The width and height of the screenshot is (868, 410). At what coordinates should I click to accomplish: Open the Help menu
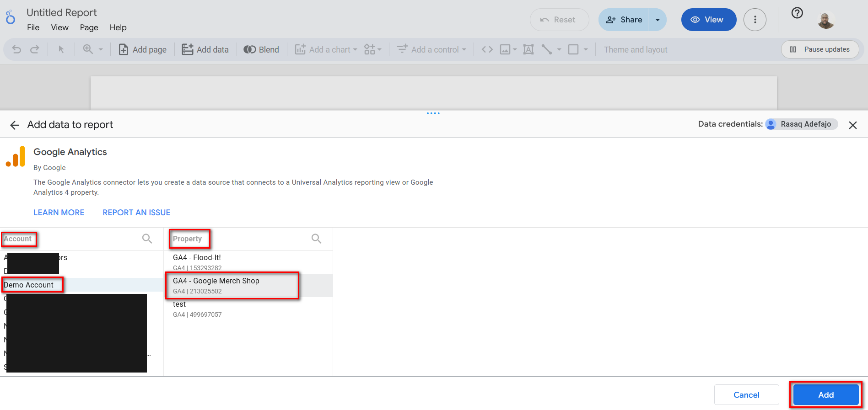(118, 27)
